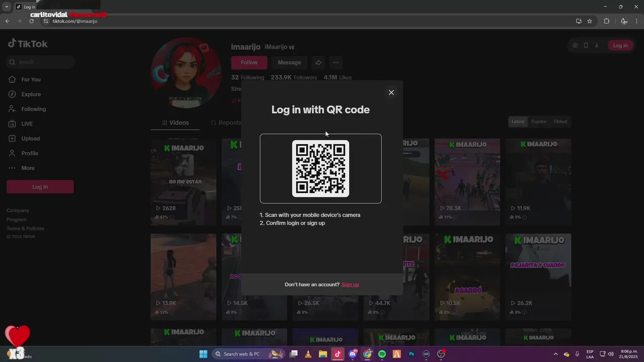
Task: Click the coin icon in TikTok header
Action: point(575,45)
